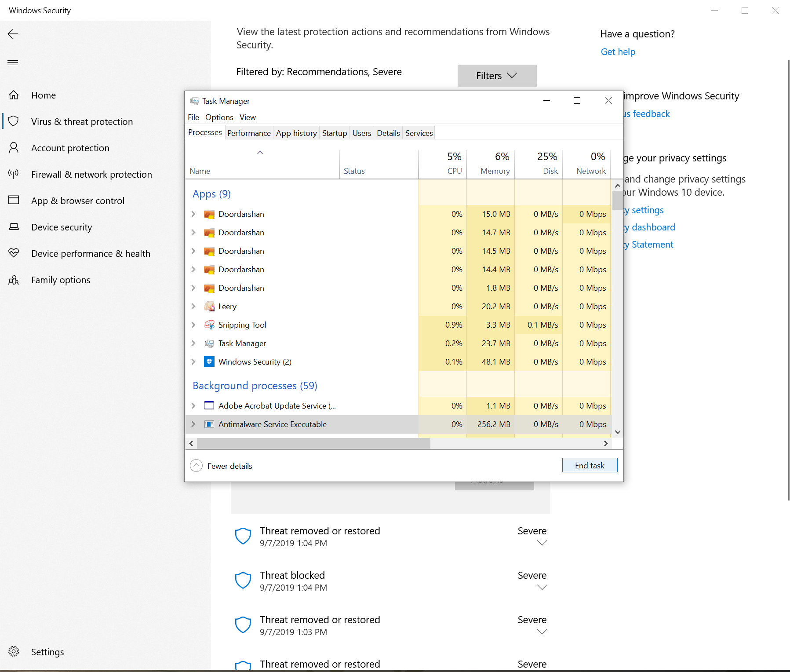Click the App & browser control window icon
This screenshot has width=790, height=672.
14,200
